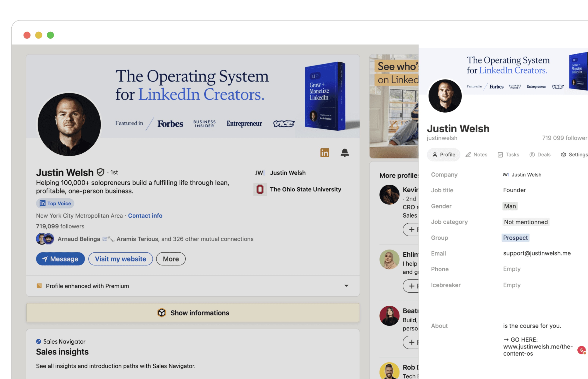
Task: Open mutual connections link with Arnaud Belinga
Action: 155,239
